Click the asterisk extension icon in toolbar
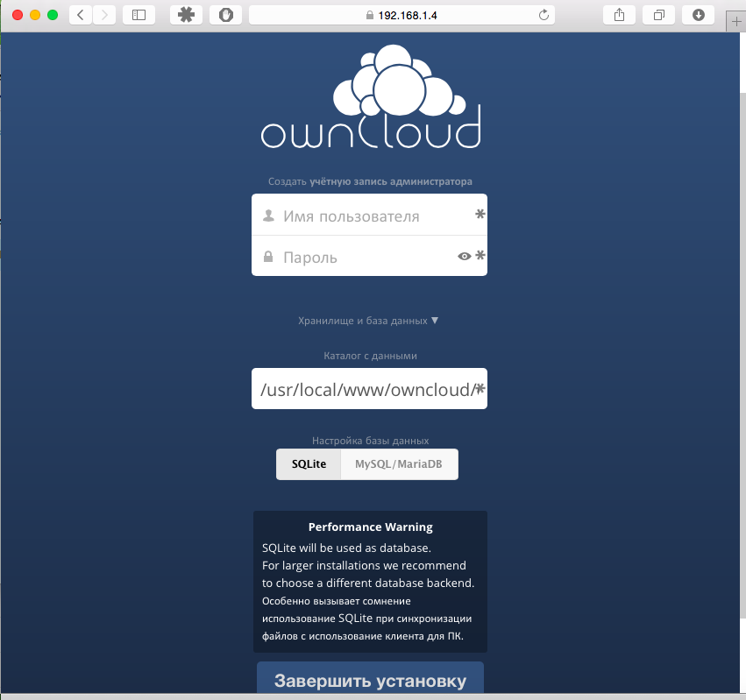Screen dimensions: 746x700 coord(187,14)
